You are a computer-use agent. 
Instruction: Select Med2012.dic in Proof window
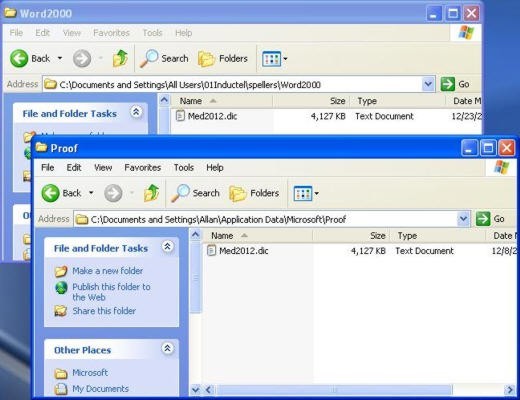click(243, 251)
